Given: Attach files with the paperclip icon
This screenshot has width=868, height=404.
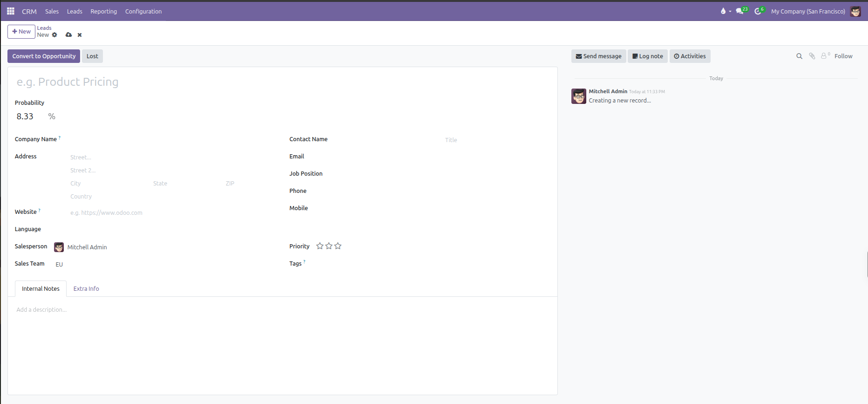Looking at the screenshot, I should 812,56.
